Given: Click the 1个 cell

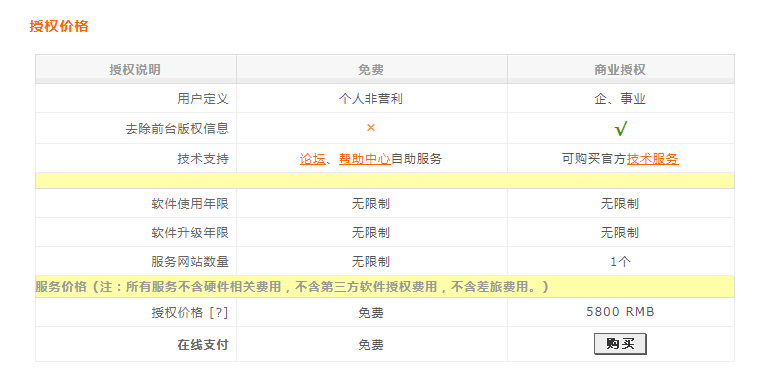Looking at the screenshot, I should (620, 262).
